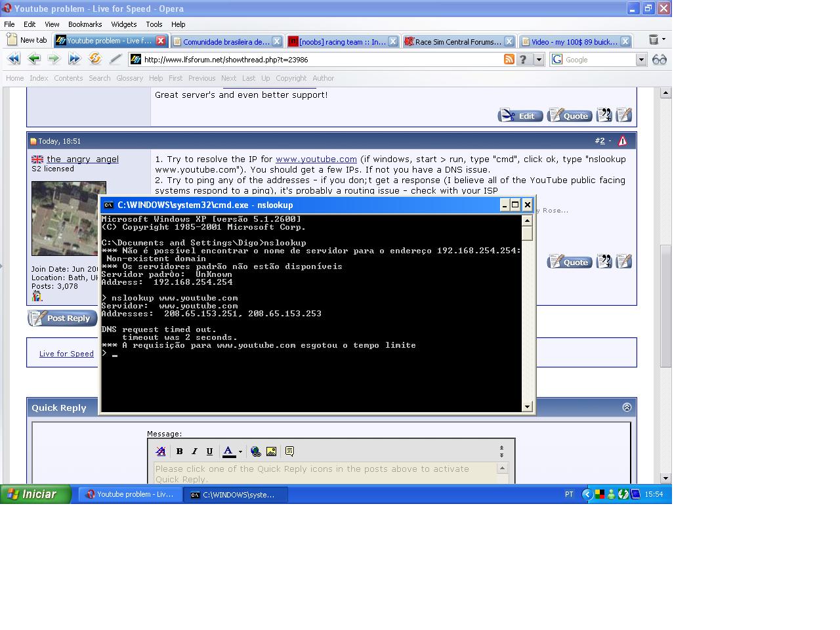
Task: Click the text color A icon
Action: coord(228,451)
